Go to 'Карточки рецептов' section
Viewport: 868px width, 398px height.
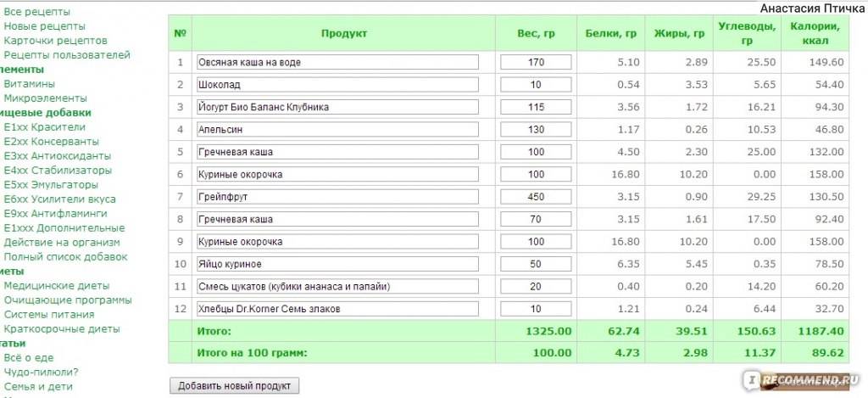click(55, 41)
